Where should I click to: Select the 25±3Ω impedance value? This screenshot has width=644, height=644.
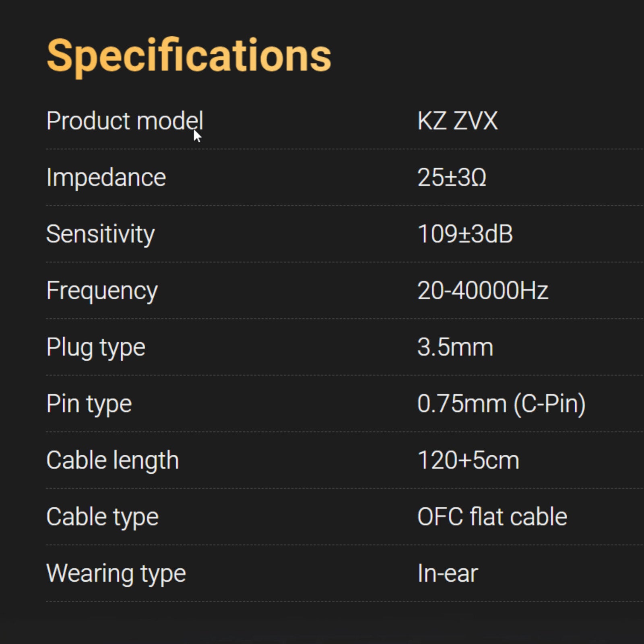click(x=452, y=178)
